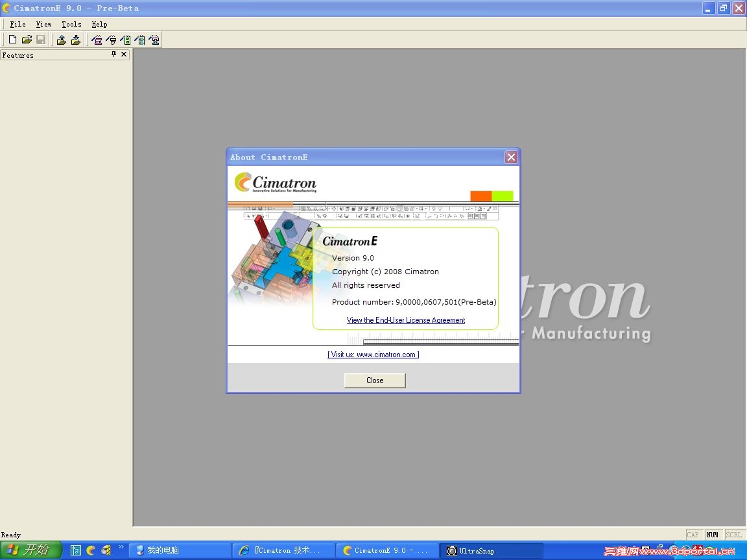
Task: Click the folder icon with down arrow
Action: point(76,40)
